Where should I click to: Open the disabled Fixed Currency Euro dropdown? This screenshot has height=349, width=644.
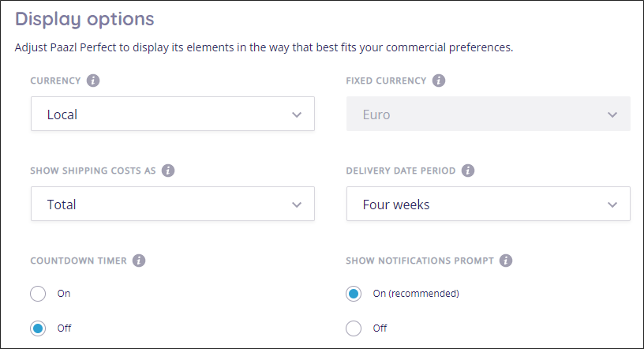[x=489, y=114]
